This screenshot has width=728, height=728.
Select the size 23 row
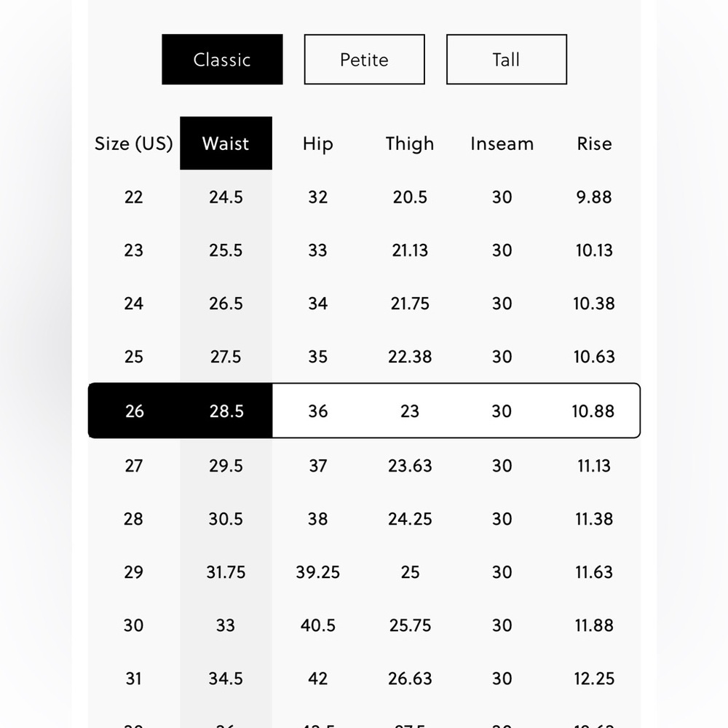click(364, 250)
